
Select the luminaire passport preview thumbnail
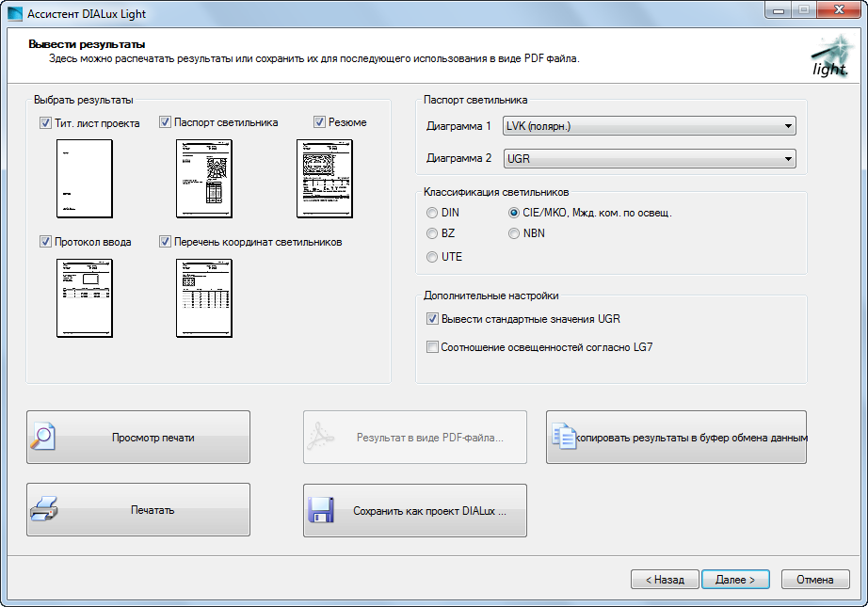click(204, 178)
